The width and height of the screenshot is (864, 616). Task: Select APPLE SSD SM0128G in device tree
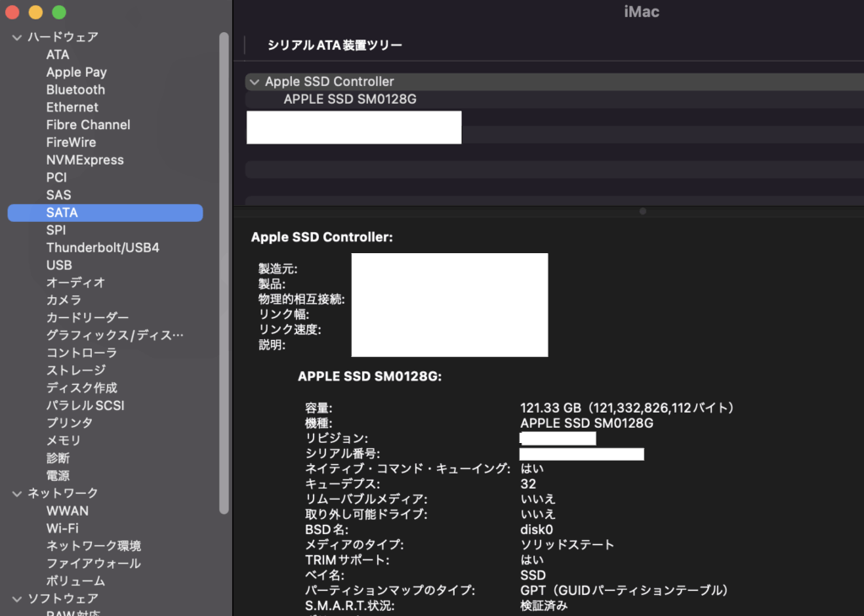pyautogui.click(x=349, y=100)
